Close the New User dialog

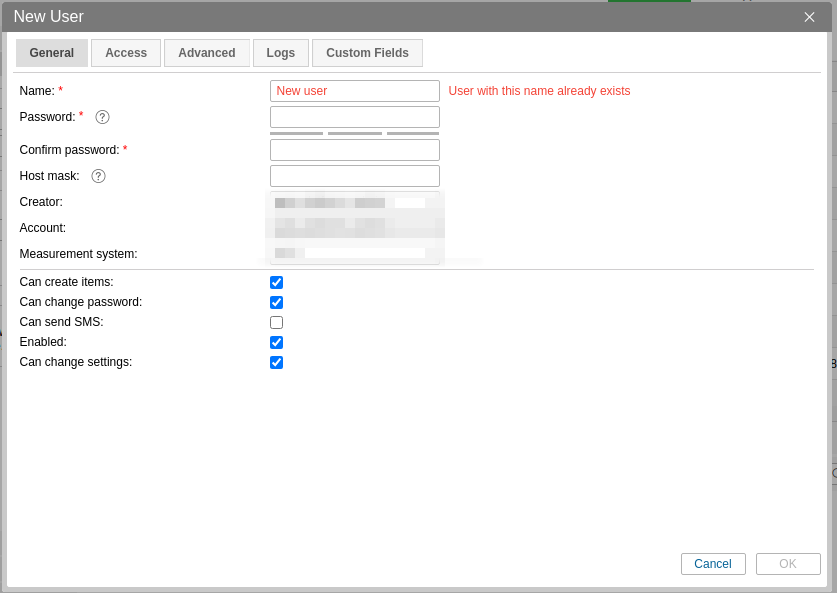[809, 17]
